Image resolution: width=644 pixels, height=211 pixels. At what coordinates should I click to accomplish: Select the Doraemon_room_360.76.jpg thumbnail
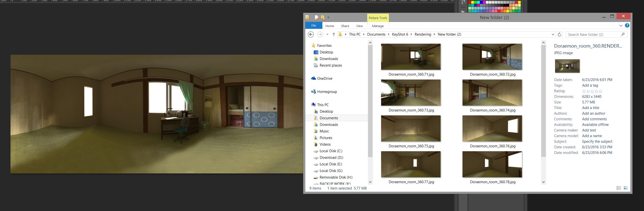[x=492, y=128]
